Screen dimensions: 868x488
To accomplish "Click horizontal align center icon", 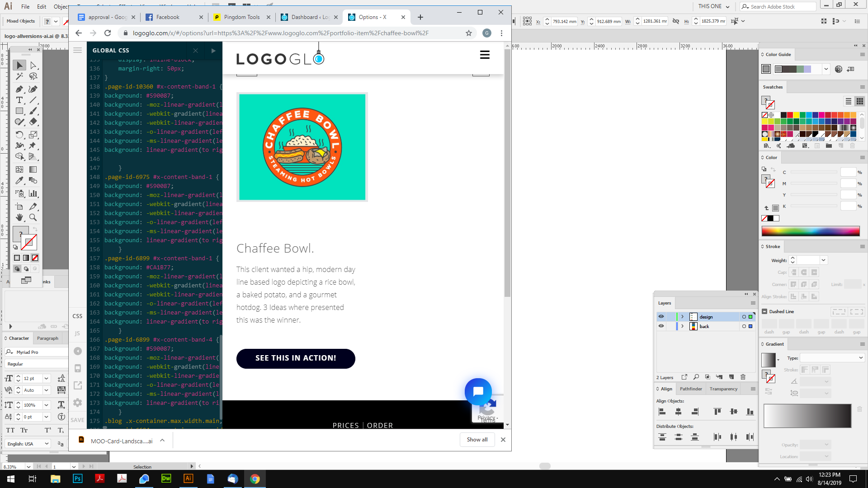I will pyautogui.click(x=678, y=412).
